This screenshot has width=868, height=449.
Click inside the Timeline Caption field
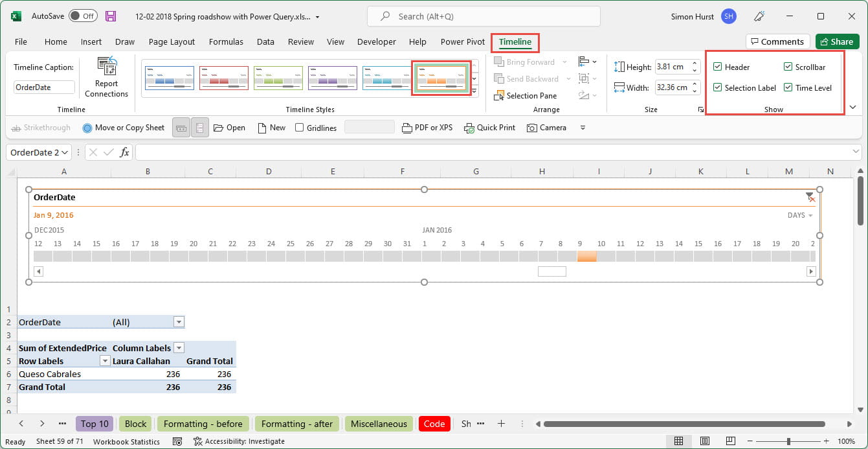tap(44, 87)
